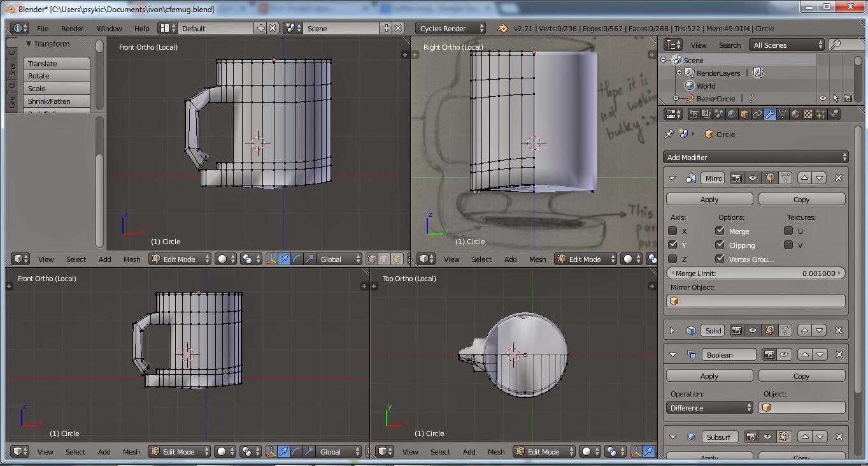Move the Mirror modifier down in stack

pyautogui.click(x=820, y=178)
